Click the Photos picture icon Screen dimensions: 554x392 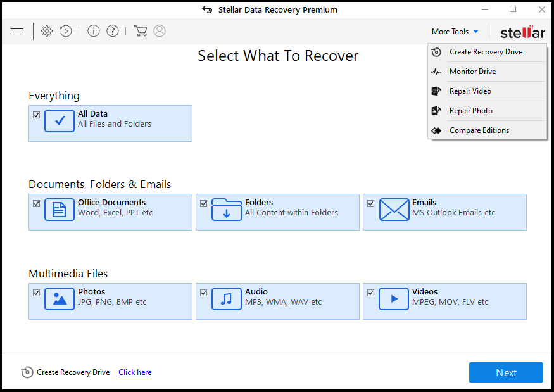[x=60, y=299]
